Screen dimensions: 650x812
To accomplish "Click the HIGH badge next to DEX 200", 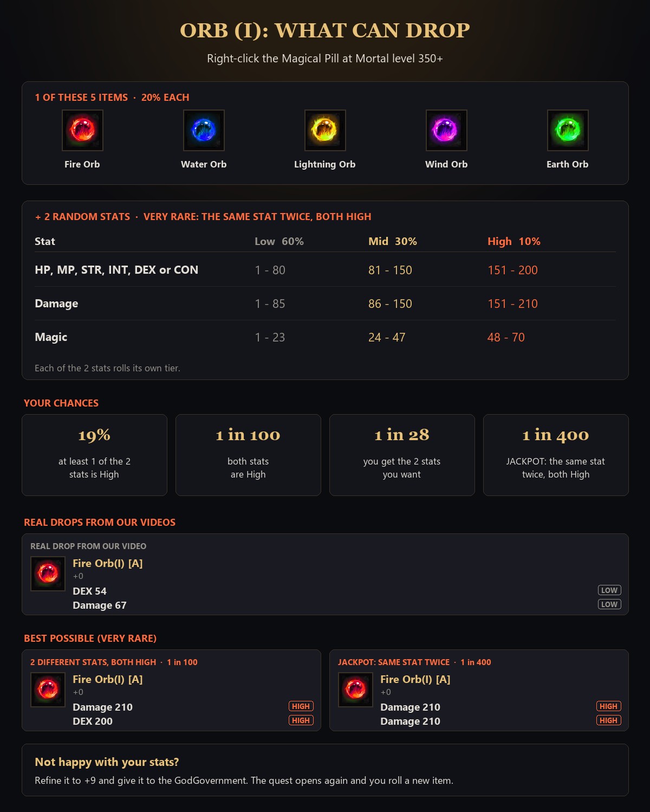I will point(301,720).
